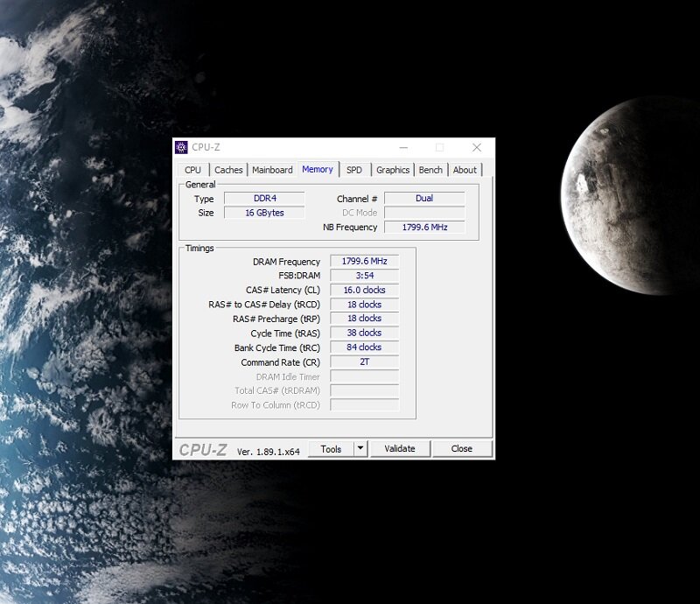Click the empty Row To Column (tRCD) field
700x604 pixels.
[364, 404]
